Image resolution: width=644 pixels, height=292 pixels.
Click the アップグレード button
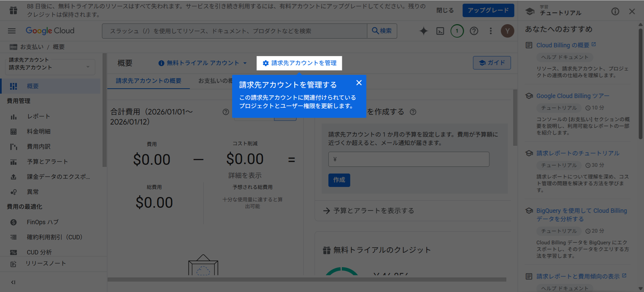pos(488,10)
